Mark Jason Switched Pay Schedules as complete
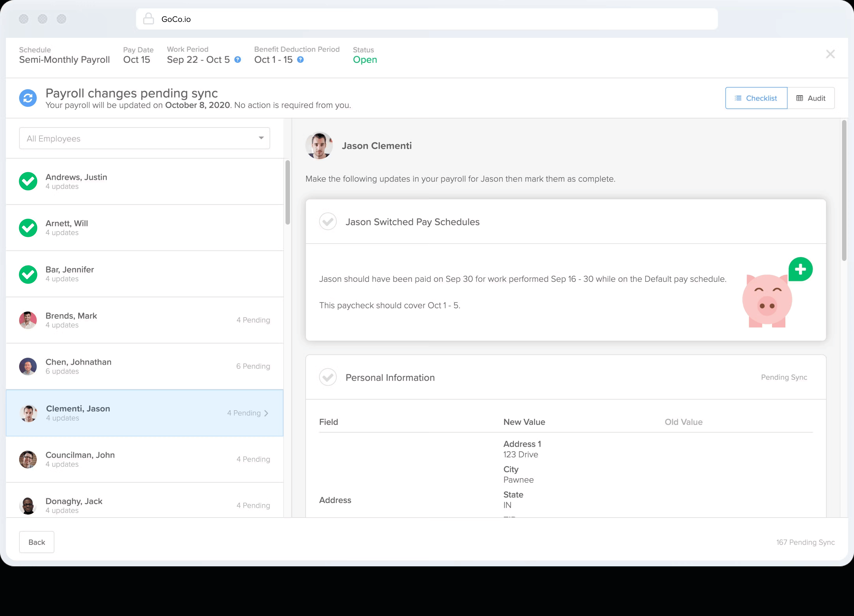Screen dimensions: 854x616 coord(328,222)
